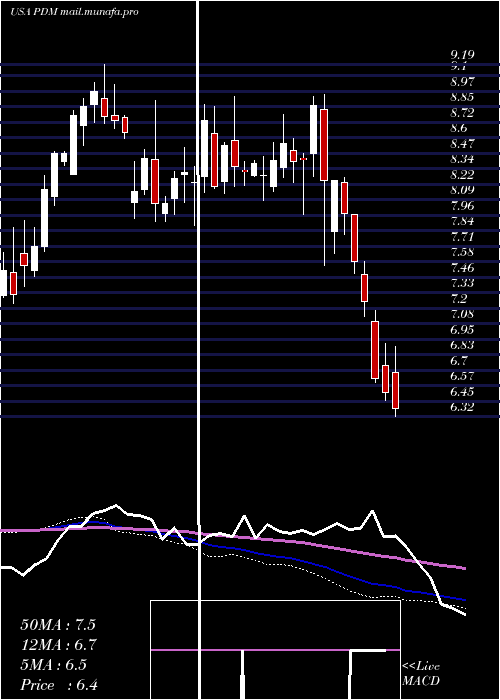Viewport: 500px width, 700px height.
Task: Click the 7.96 price level label
Action: click(462, 206)
